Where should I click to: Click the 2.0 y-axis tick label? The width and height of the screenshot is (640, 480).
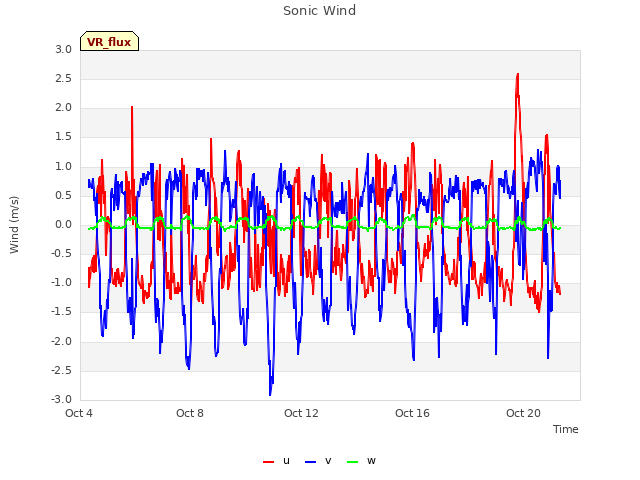click(64, 108)
